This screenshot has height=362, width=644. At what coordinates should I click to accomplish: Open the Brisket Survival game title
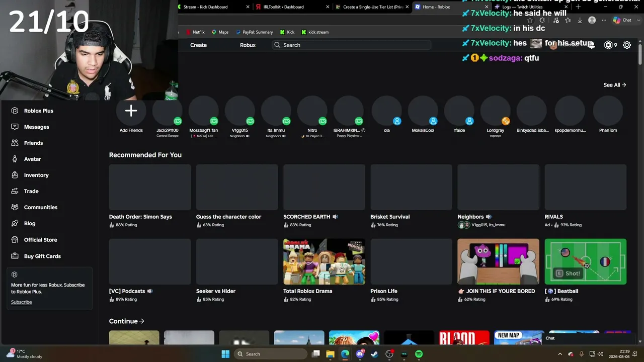click(x=390, y=217)
